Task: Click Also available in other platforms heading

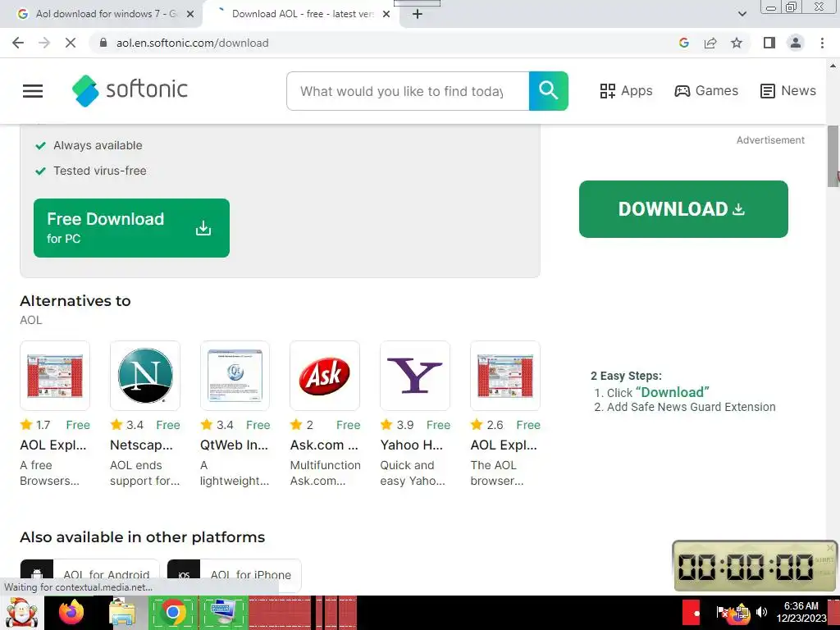Action: [x=143, y=537]
